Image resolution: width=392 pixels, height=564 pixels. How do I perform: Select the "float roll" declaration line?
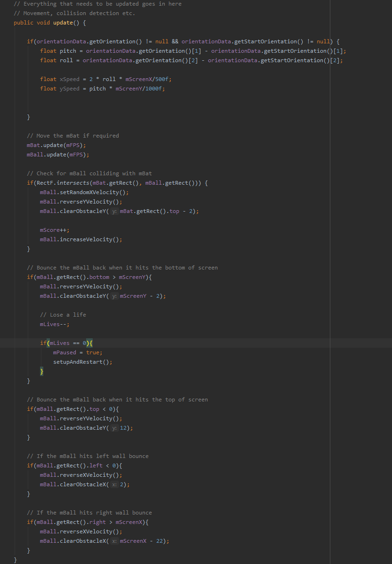pyautogui.click(x=192, y=60)
